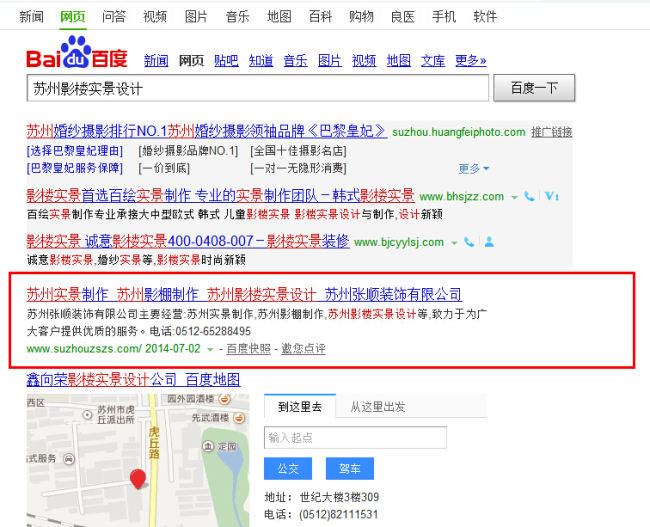Click the 驾车 driving button
Viewport: 650px width, 527px height.
[x=350, y=469]
